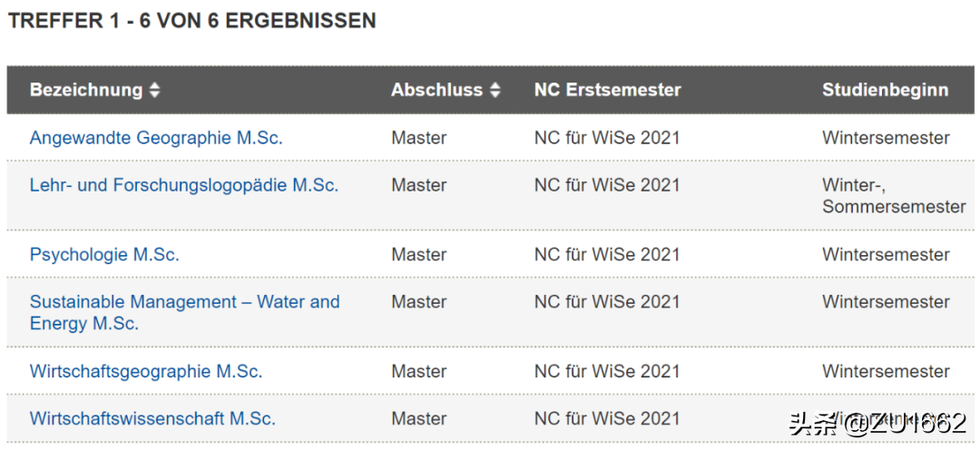Click the NC Erstsemester column header
The image size is (980, 451).
click(x=607, y=90)
